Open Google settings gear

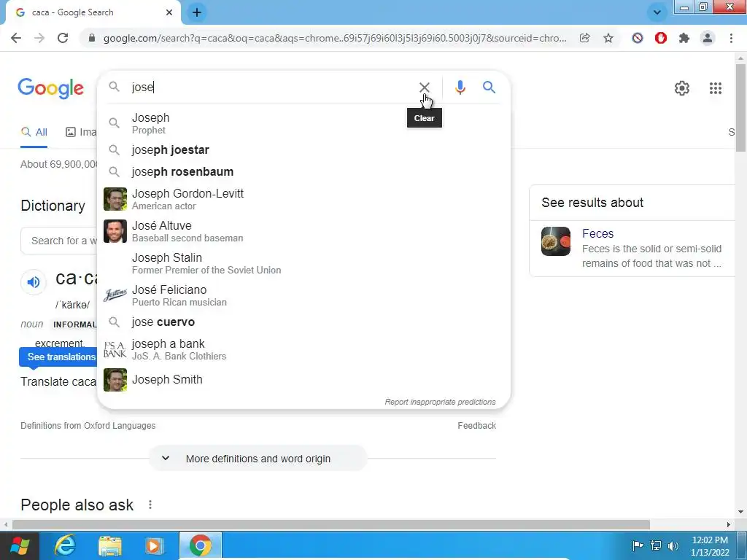pos(682,88)
